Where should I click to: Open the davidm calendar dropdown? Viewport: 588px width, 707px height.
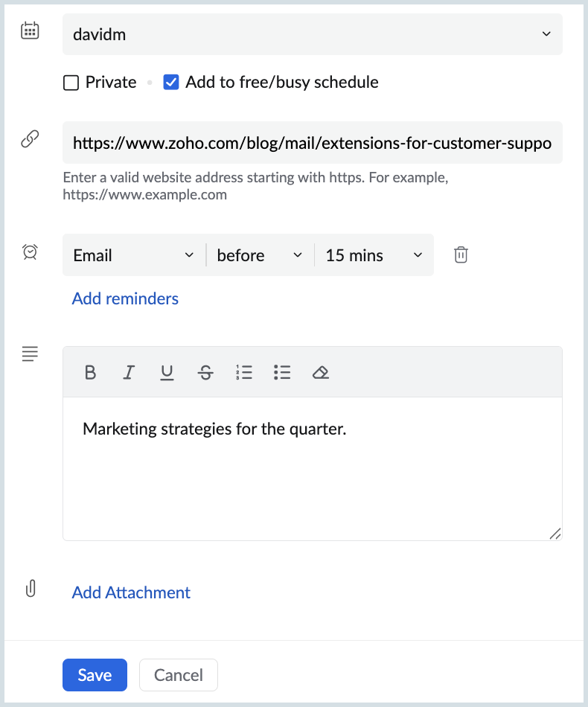(313, 33)
